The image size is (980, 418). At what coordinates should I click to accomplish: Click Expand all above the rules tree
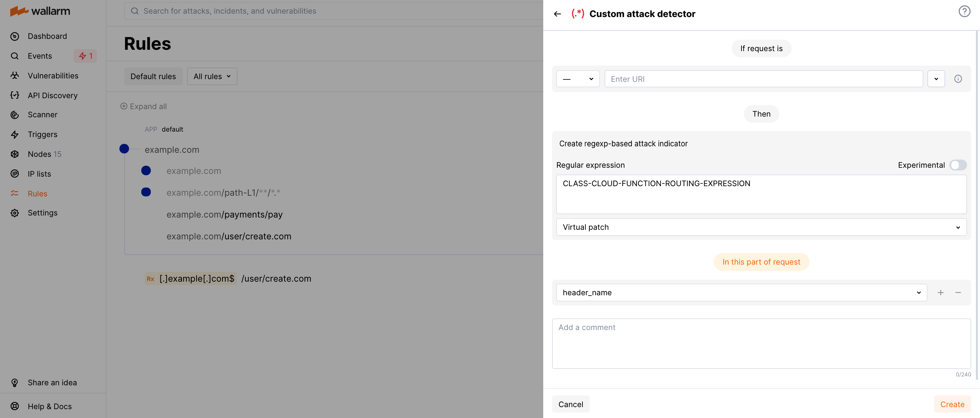143,106
